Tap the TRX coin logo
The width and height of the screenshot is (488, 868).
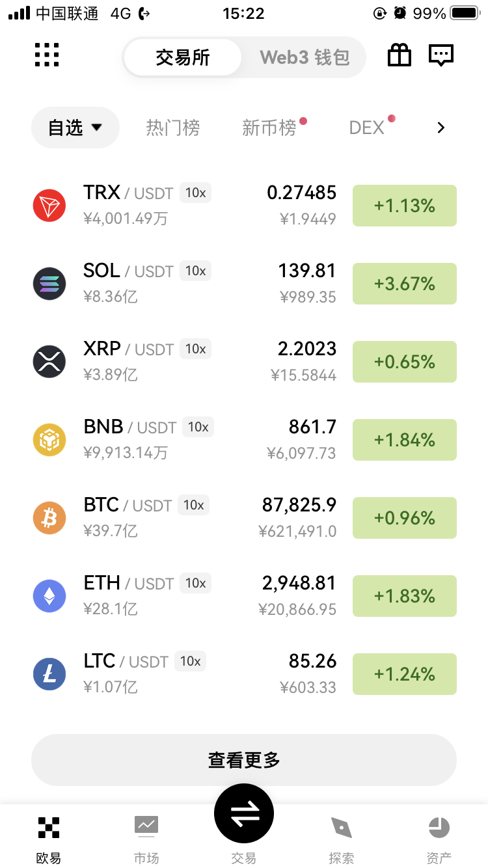(x=49, y=206)
